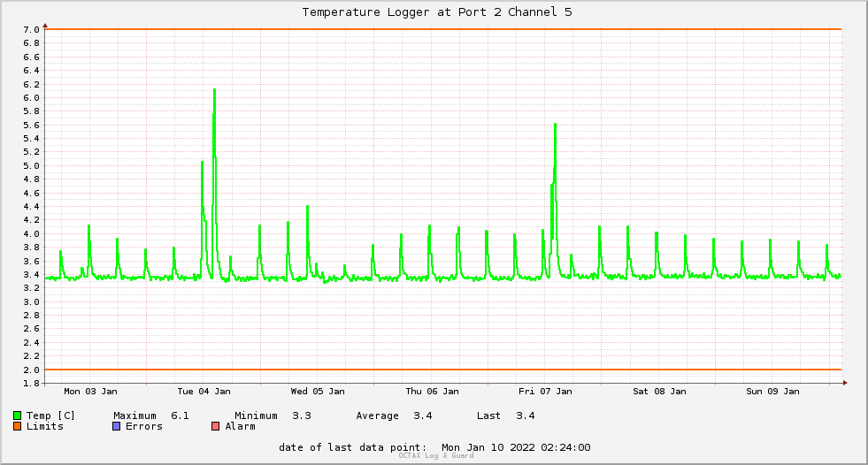Click the 'Limits' legend label
868x465 pixels.
point(45,426)
